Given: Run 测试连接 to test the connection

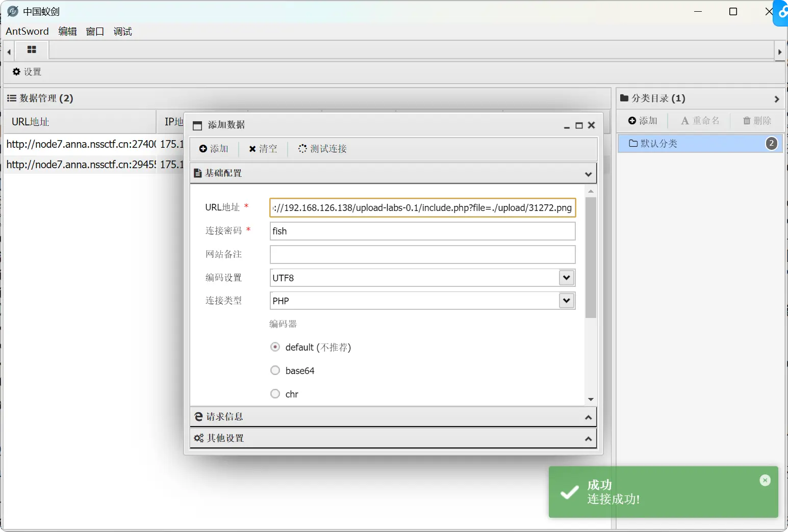Looking at the screenshot, I should 322,149.
